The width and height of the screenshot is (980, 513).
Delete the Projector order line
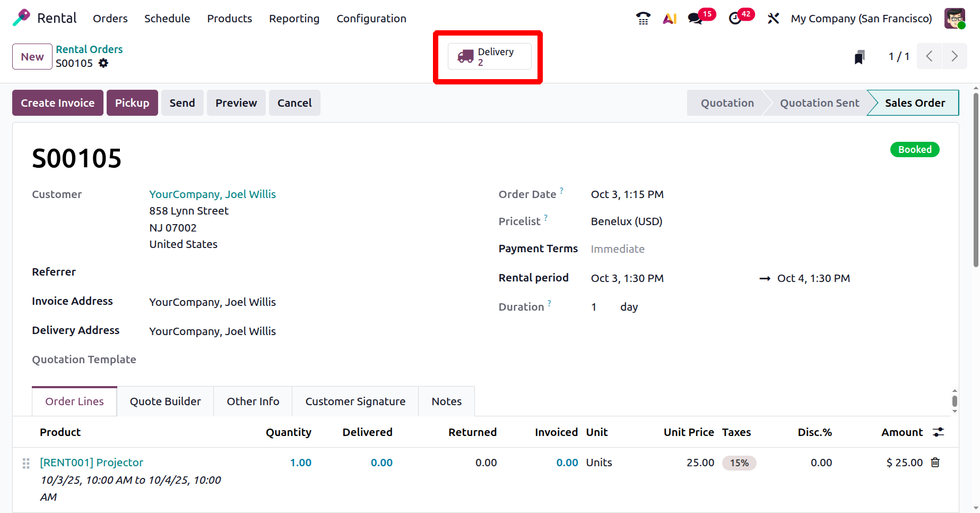click(935, 463)
